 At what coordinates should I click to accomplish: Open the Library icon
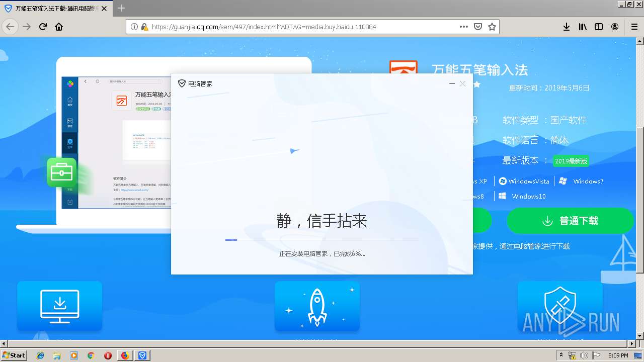point(583,27)
